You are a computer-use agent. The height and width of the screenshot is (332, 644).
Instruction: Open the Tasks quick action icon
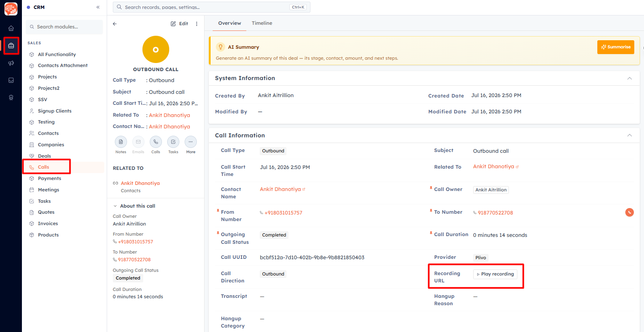click(x=173, y=142)
